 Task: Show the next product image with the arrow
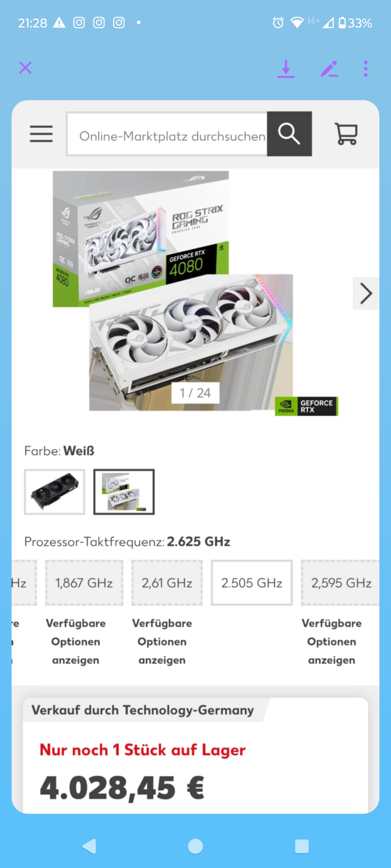click(366, 293)
